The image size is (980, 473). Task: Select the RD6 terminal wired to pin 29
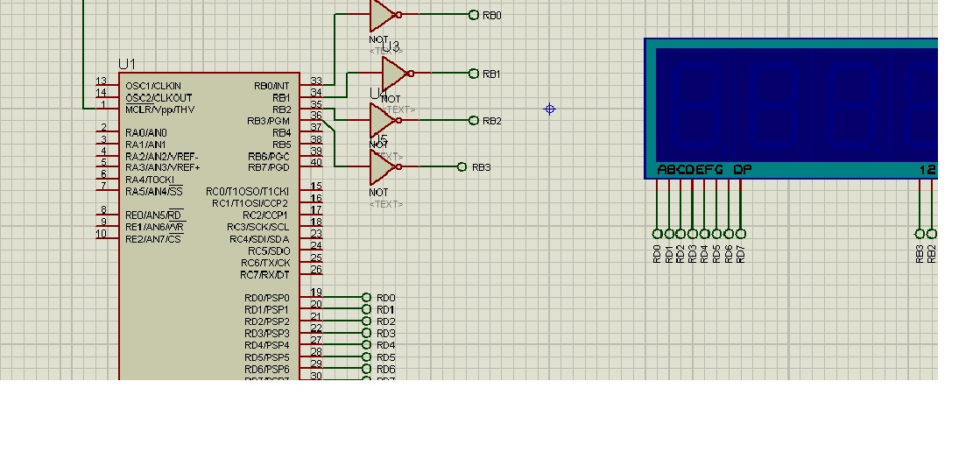[x=367, y=370]
